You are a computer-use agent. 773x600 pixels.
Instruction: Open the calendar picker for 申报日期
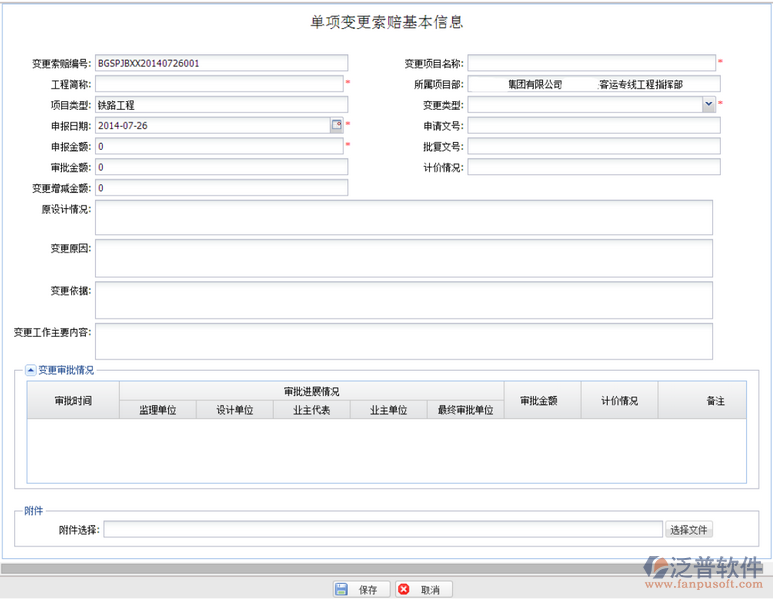pos(337,125)
